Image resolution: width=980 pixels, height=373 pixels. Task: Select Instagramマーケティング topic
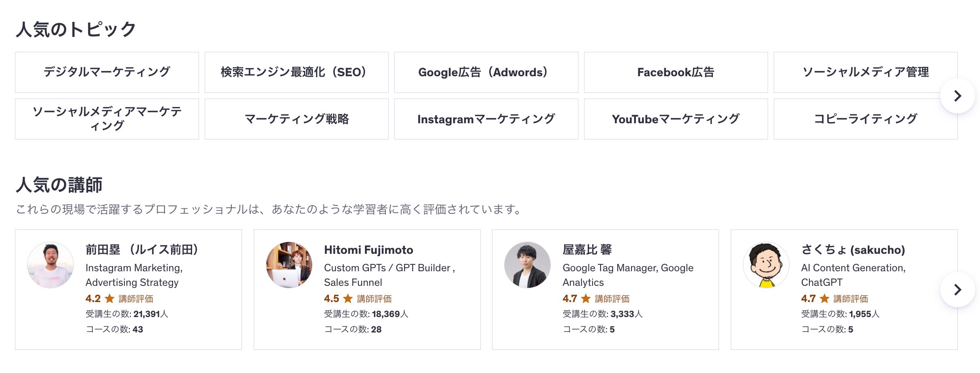tap(486, 119)
